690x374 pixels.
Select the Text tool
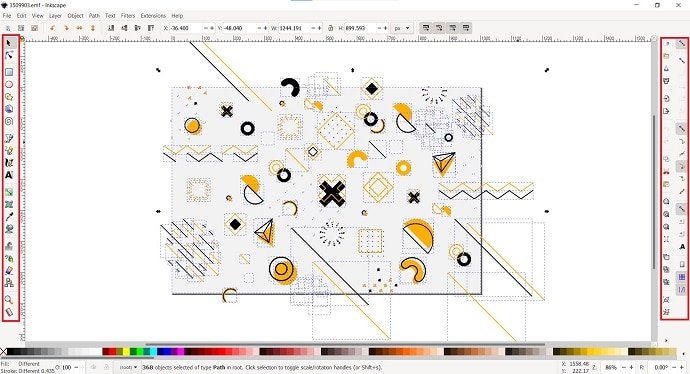(x=9, y=175)
